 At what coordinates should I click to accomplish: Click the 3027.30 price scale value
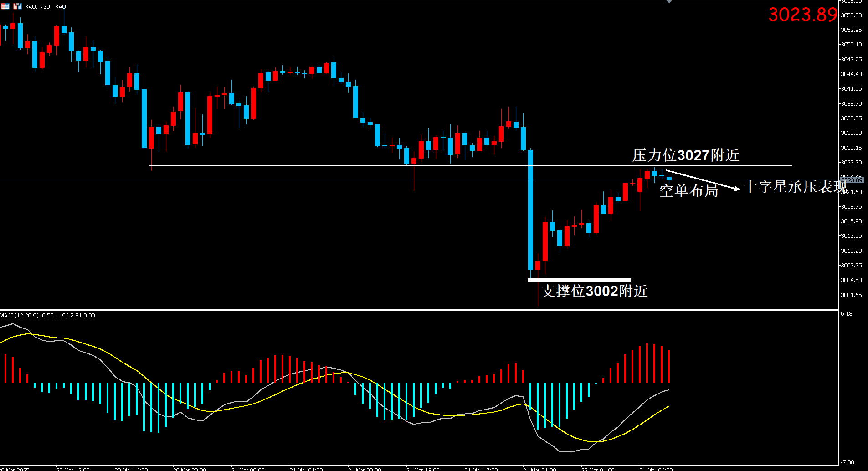click(851, 162)
